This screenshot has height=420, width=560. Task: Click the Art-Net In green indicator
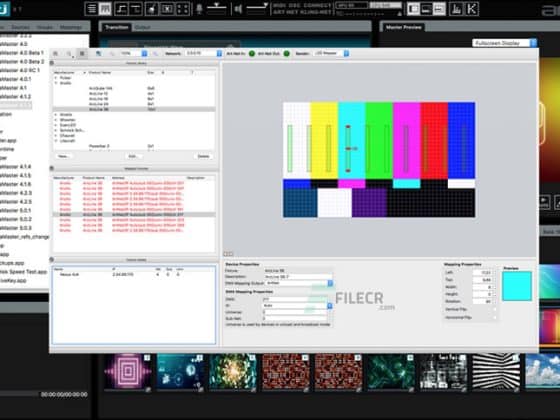pyautogui.click(x=252, y=54)
